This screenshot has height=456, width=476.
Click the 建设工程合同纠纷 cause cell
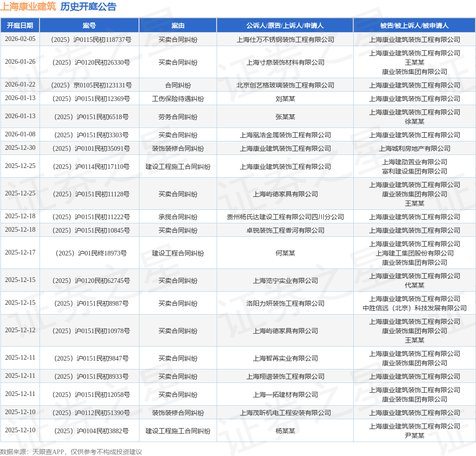[x=178, y=253]
